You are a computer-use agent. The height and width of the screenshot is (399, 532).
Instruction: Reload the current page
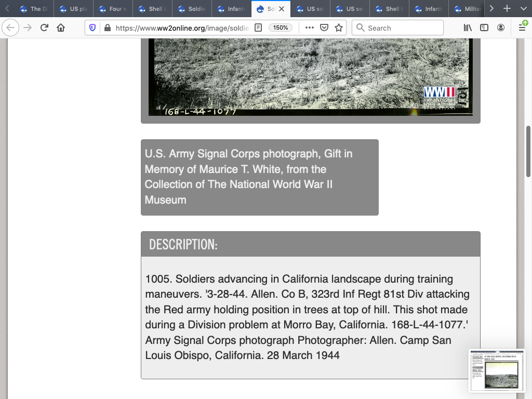(x=44, y=28)
